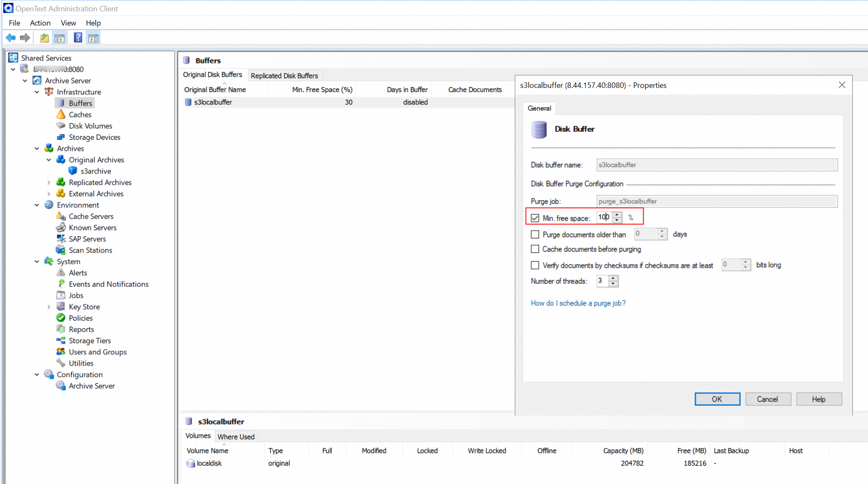Open the File menu
The height and width of the screenshot is (484, 868).
tap(14, 23)
